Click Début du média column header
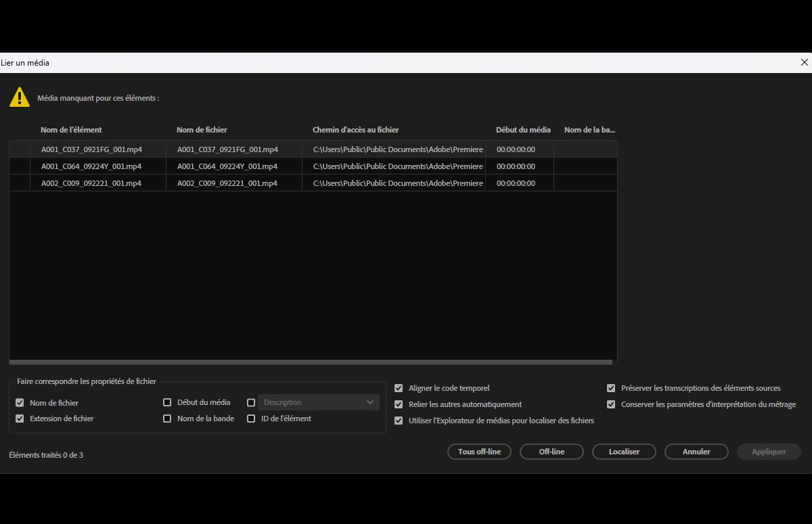This screenshot has height=524, width=812. pyautogui.click(x=523, y=130)
